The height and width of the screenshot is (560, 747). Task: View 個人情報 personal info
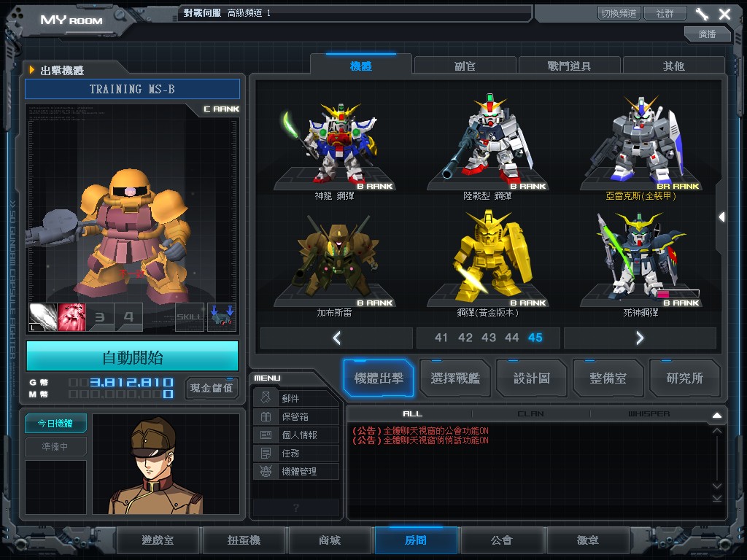click(296, 435)
